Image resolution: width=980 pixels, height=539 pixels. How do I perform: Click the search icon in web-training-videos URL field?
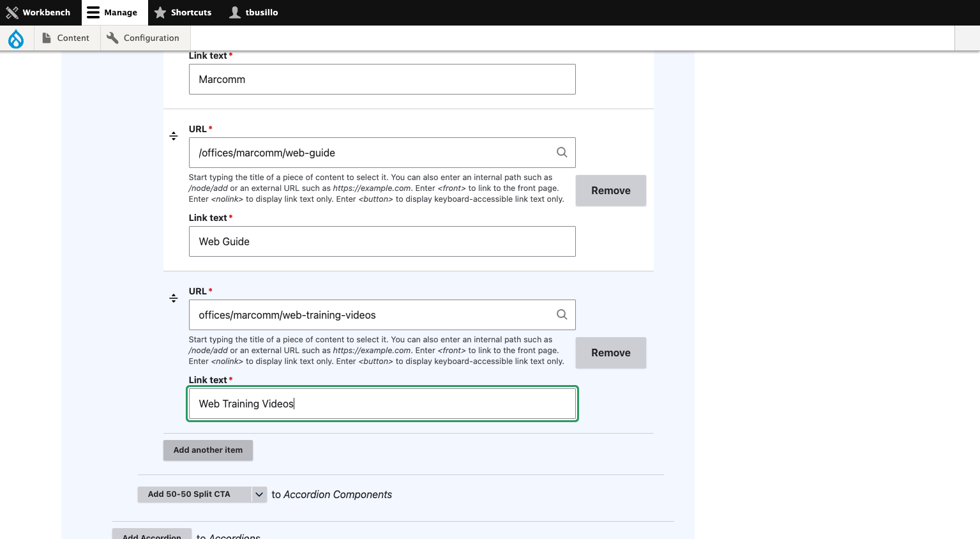[562, 314]
